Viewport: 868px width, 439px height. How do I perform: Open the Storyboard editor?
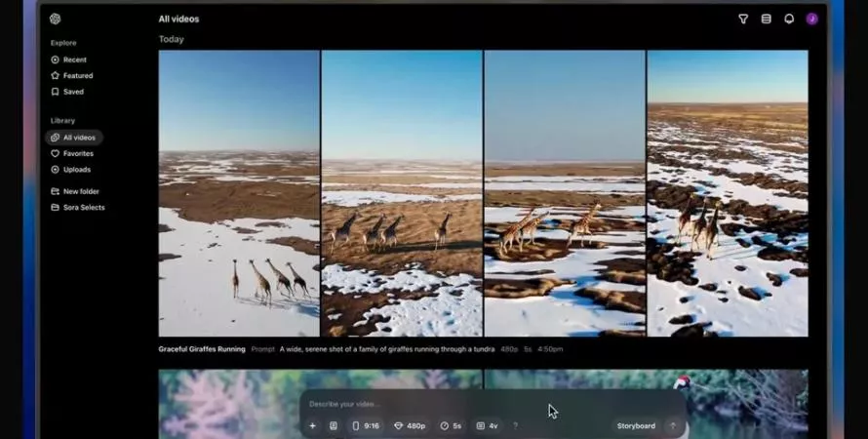click(x=636, y=425)
